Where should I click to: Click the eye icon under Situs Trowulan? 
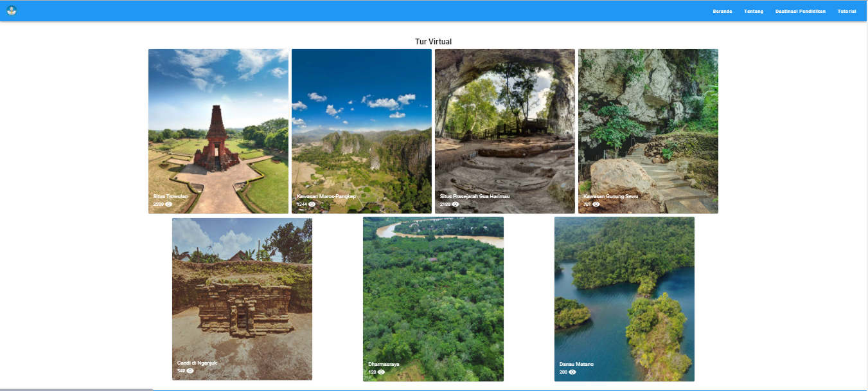coord(169,204)
